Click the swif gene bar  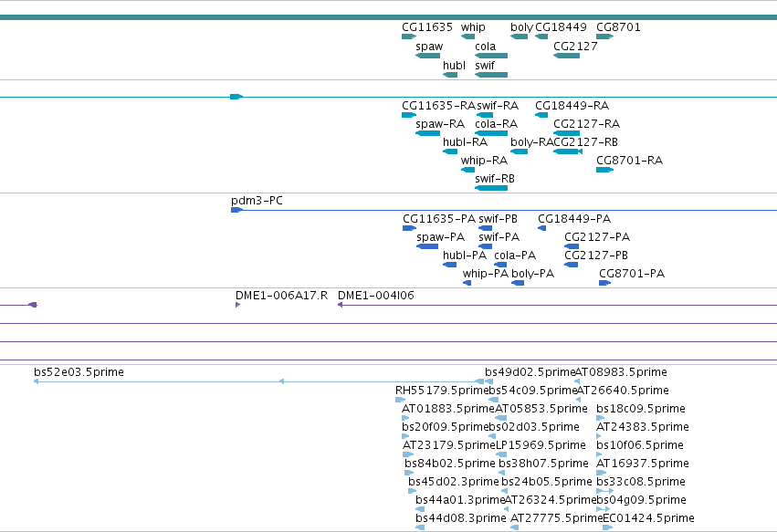point(491,75)
